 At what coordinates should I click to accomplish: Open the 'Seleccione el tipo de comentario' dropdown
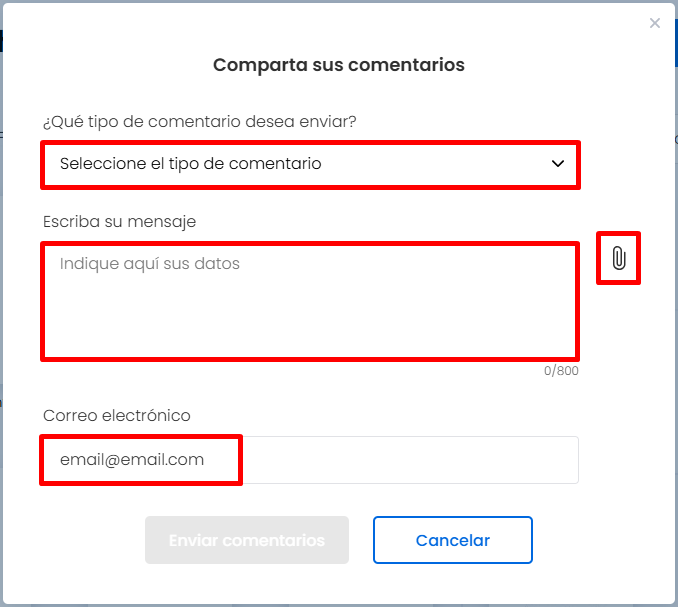[x=310, y=164]
